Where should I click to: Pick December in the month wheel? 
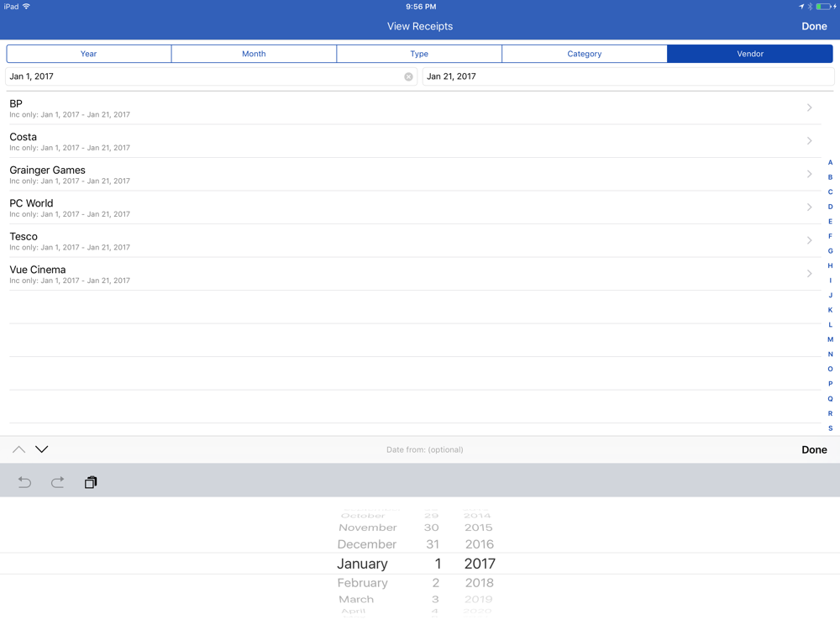(367, 544)
